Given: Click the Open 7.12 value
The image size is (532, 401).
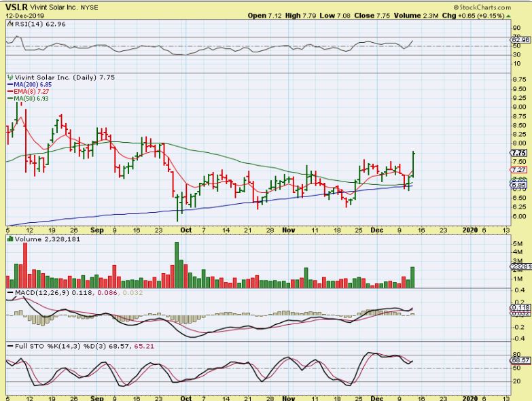Looking at the screenshot, I should tap(265, 16).
